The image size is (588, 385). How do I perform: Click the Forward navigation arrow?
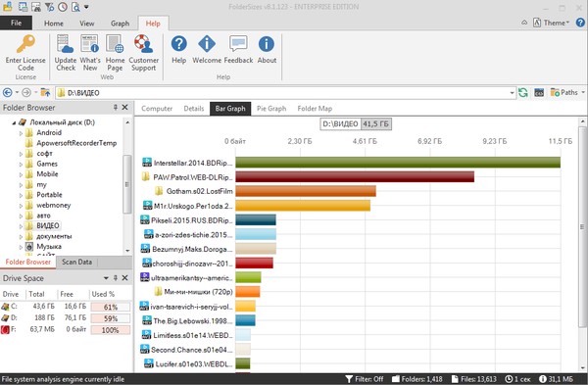click(25, 92)
